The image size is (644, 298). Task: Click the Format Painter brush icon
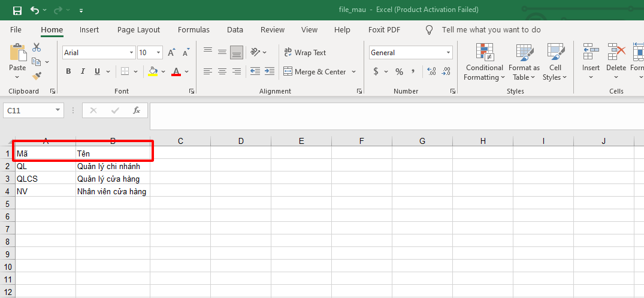(37, 76)
